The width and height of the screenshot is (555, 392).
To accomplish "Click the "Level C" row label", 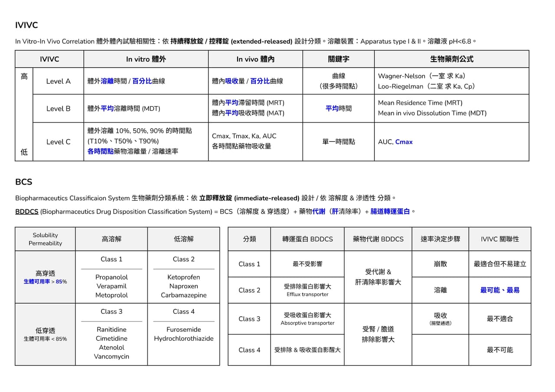I will tap(58, 142).
